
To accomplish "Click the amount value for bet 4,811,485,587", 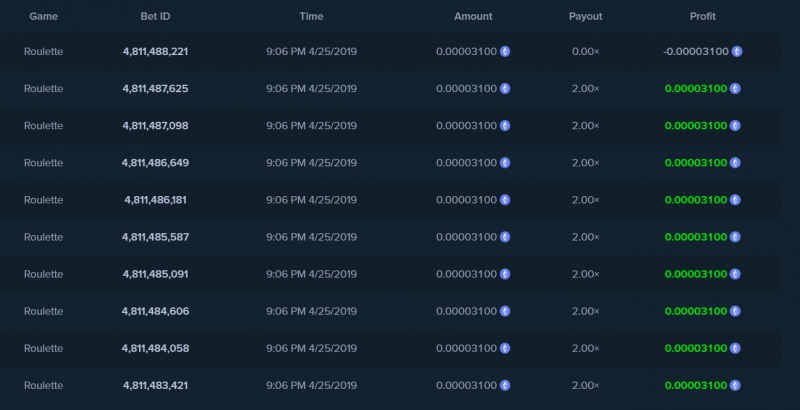I will pyautogui.click(x=466, y=237).
